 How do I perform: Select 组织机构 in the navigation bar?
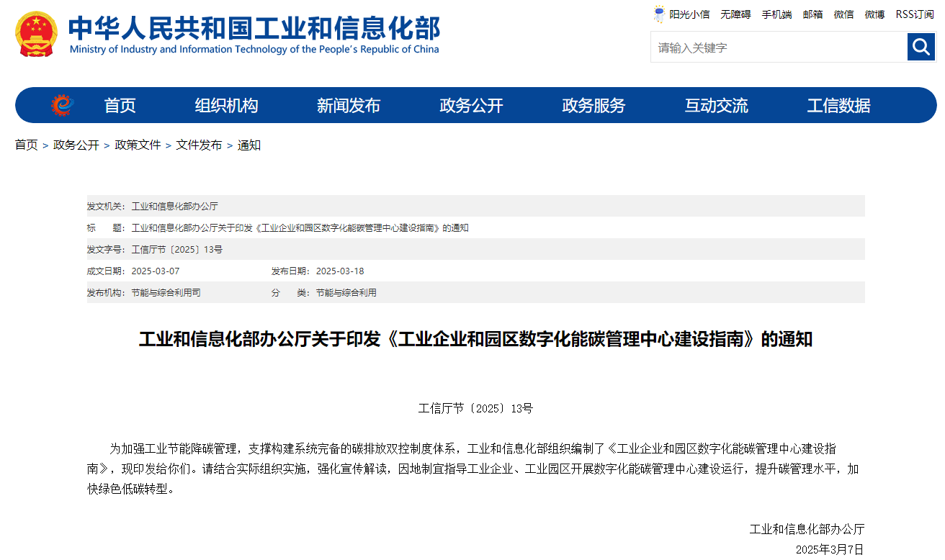coord(225,105)
